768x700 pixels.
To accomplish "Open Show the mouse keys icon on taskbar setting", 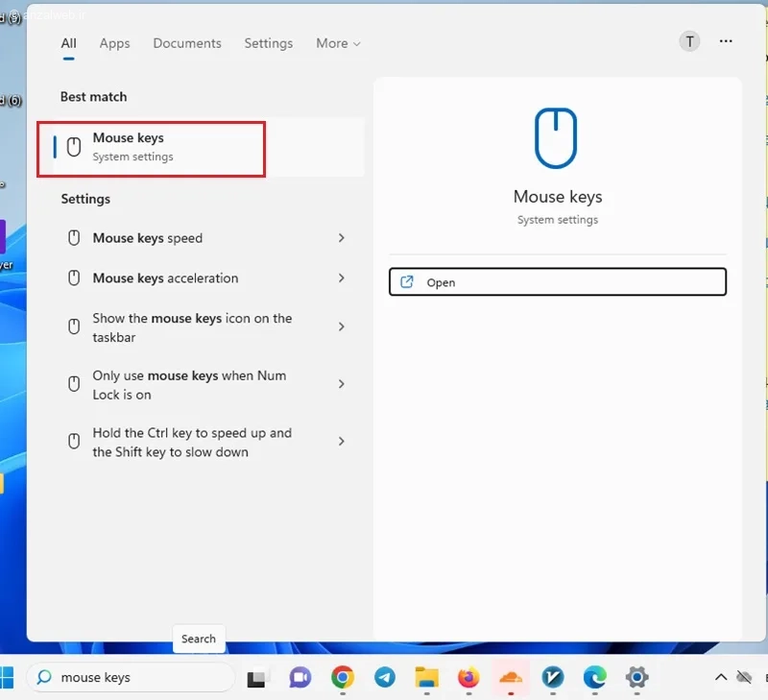I will click(x=191, y=327).
